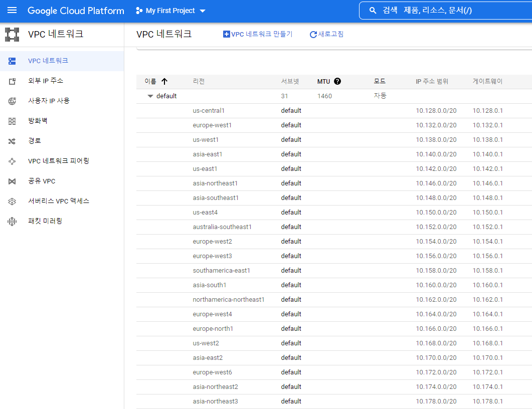Open VPC 네트워크 피어링 page

62,161
